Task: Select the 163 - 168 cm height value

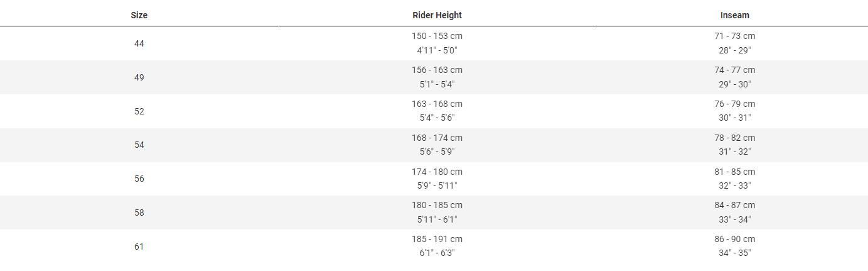Action: tap(437, 104)
